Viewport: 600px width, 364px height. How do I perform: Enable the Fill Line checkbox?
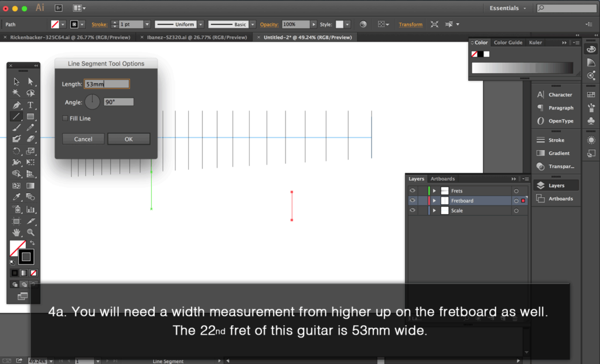[x=66, y=119]
